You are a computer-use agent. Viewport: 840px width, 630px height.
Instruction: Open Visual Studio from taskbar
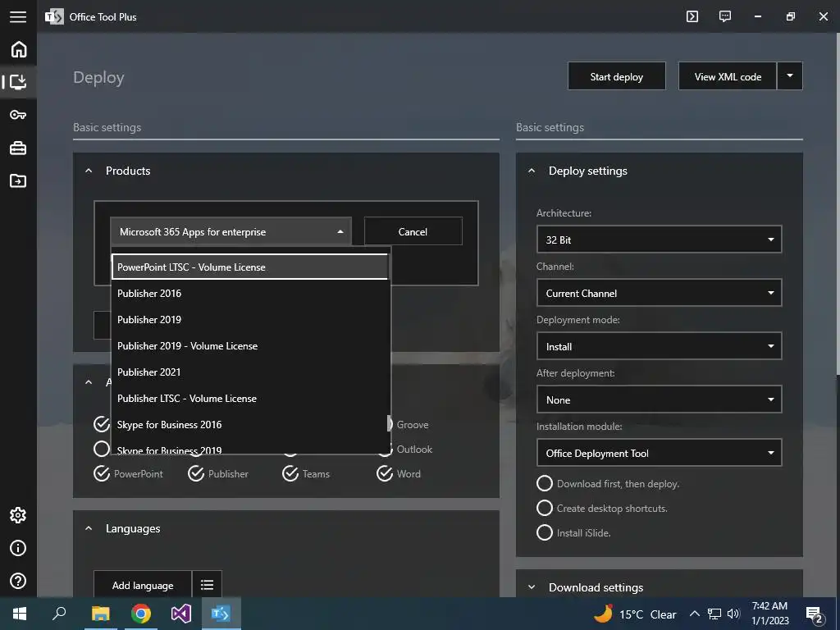pos(181,614)
